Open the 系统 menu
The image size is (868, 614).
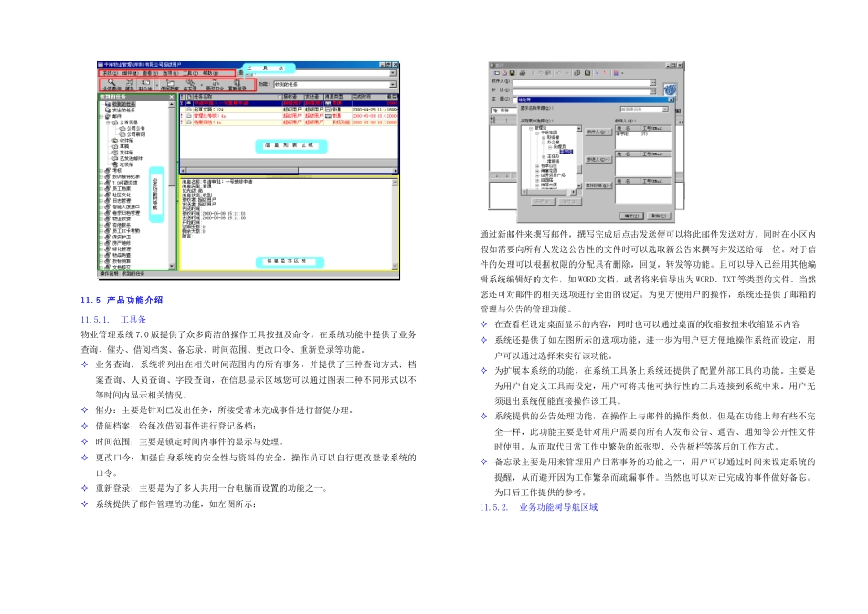coord(111,73)
